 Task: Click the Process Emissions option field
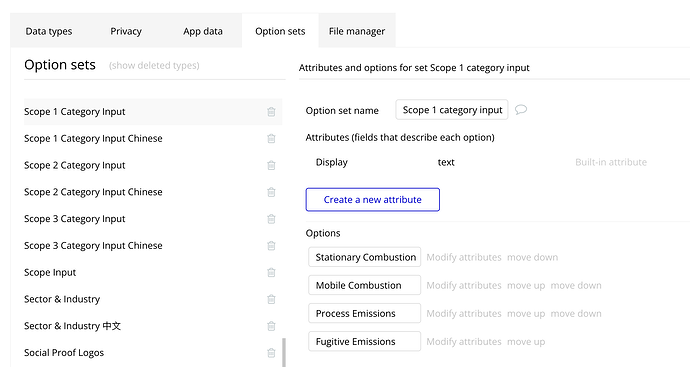coord(364,314)
